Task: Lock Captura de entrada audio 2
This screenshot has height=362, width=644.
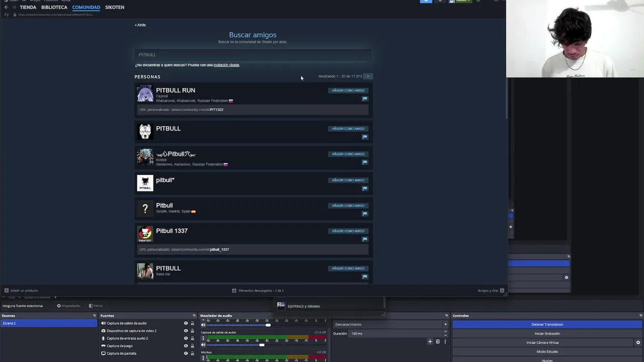Action: tap(192, 338)
